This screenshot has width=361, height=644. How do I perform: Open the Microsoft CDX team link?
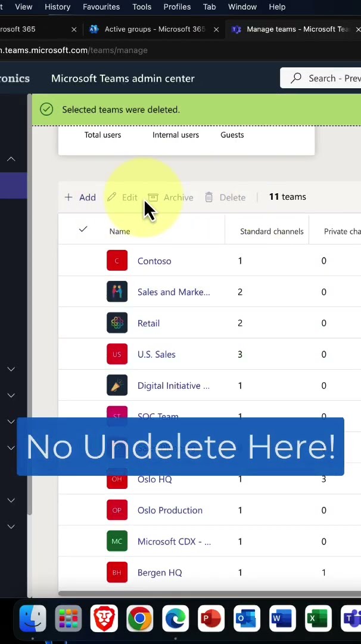pyautogui.click(x=174, y=541)
